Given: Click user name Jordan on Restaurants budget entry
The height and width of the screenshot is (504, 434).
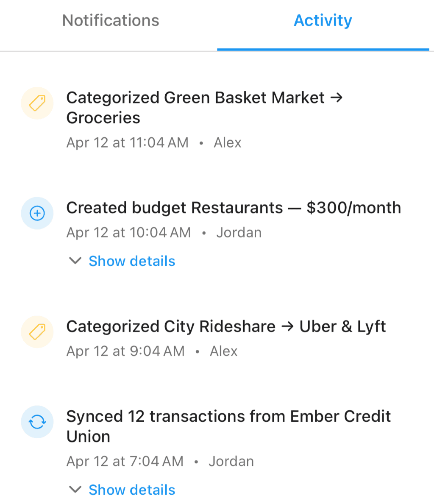Looking at the screenshot, I should click(x=239, y=232).
